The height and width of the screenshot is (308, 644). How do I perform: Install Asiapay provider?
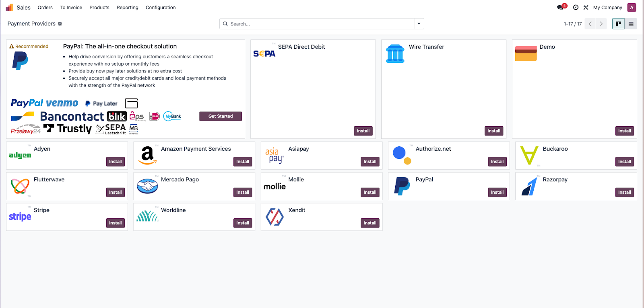[x=370, y=162]
